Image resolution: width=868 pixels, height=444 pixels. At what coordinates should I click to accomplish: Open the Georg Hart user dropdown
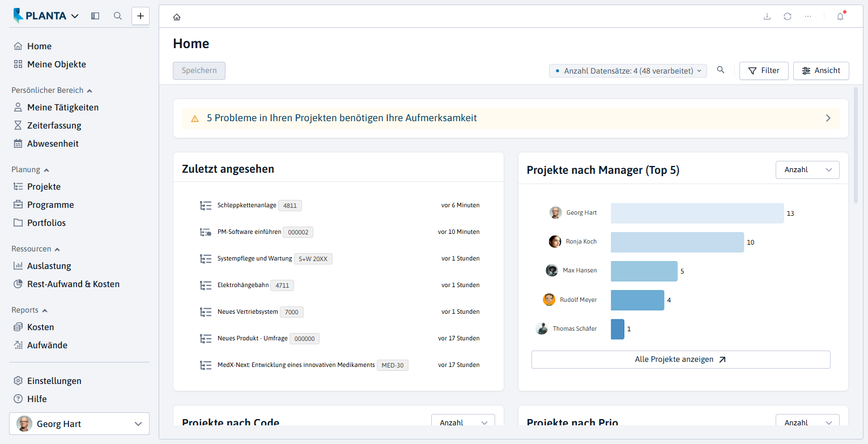(79, 424)
